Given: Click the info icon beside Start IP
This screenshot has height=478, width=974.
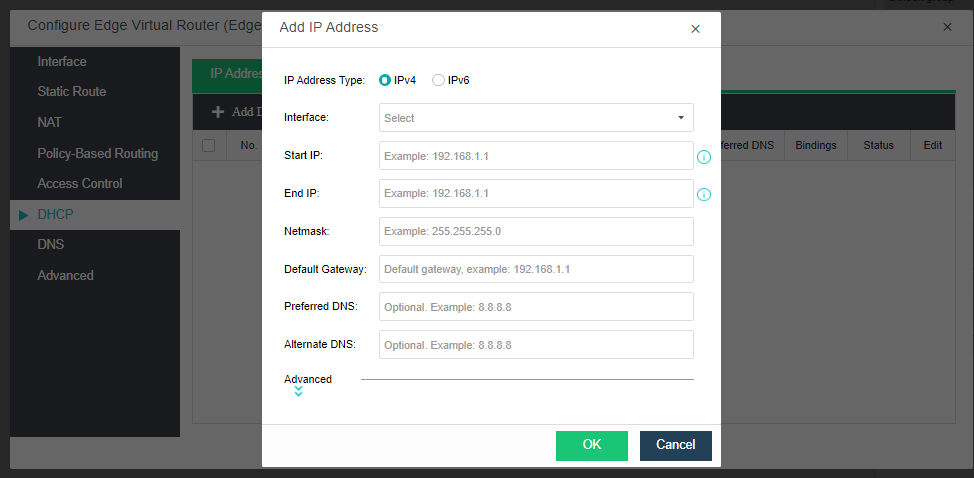Looking at the screenshot, I should click(704, 157).
